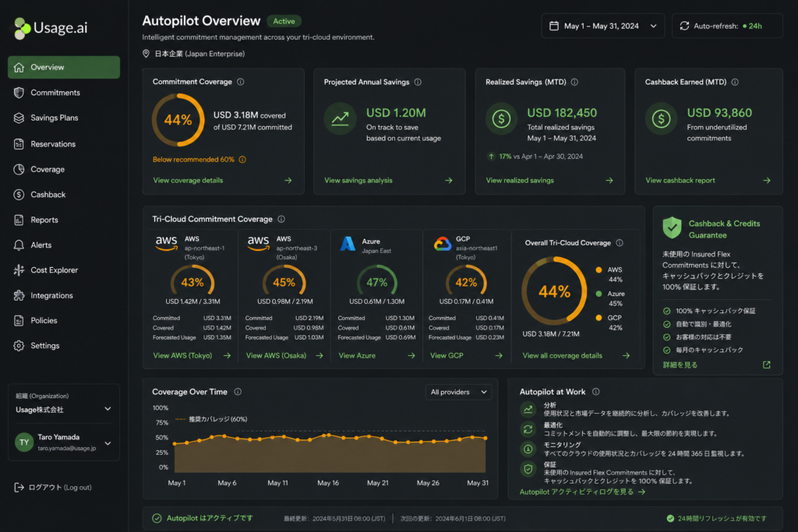798x532 pixels.
Task: Open Autopilot アクティビティログを見る link
Action: [582, 491]
